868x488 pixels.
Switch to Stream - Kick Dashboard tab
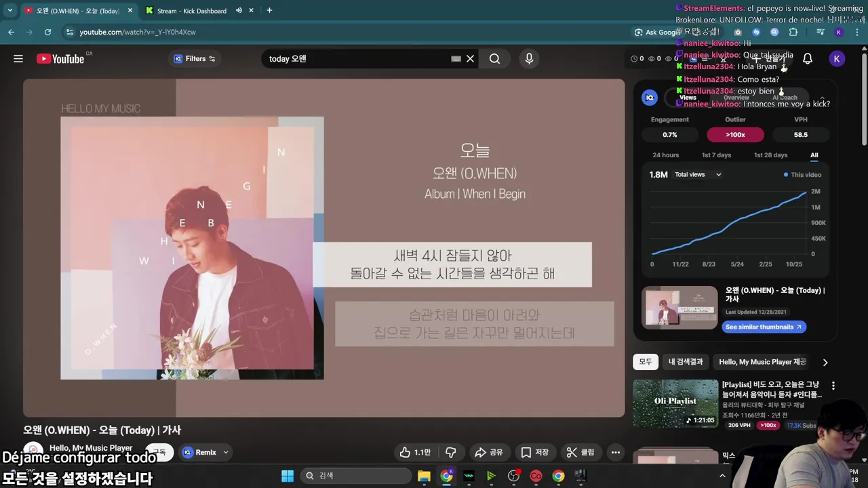(192, 11)
